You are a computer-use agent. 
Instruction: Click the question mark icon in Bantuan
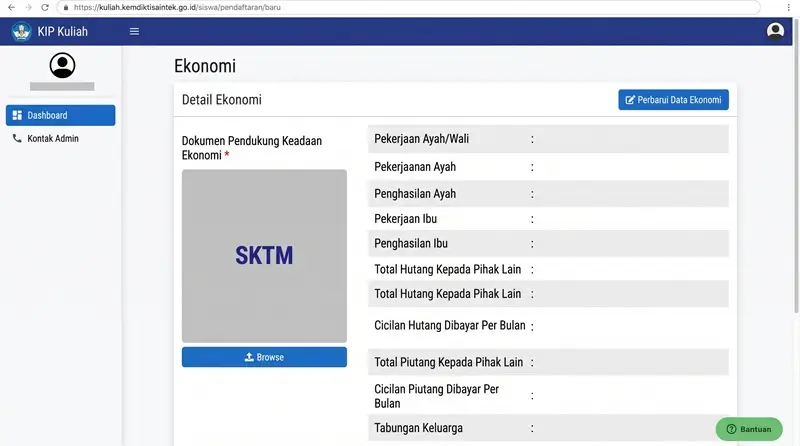tap(731, 429)
